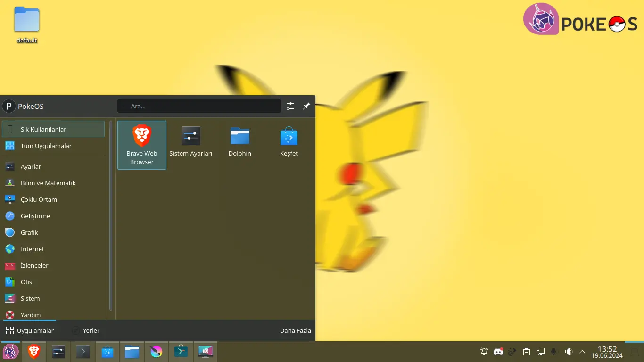This screenshot has width=644, height=362.
Task: Open the notifications bell in system tray
Action: (x=484, y=352)
